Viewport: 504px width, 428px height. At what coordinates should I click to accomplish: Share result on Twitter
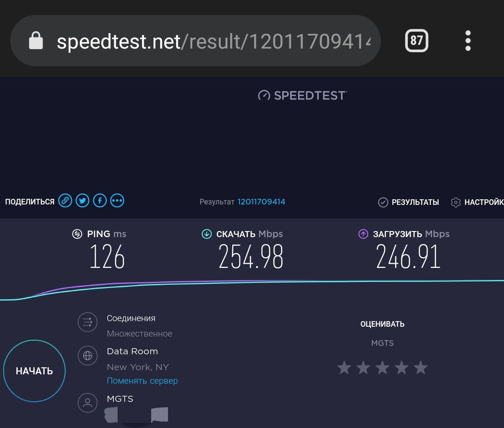click(83, 201)
